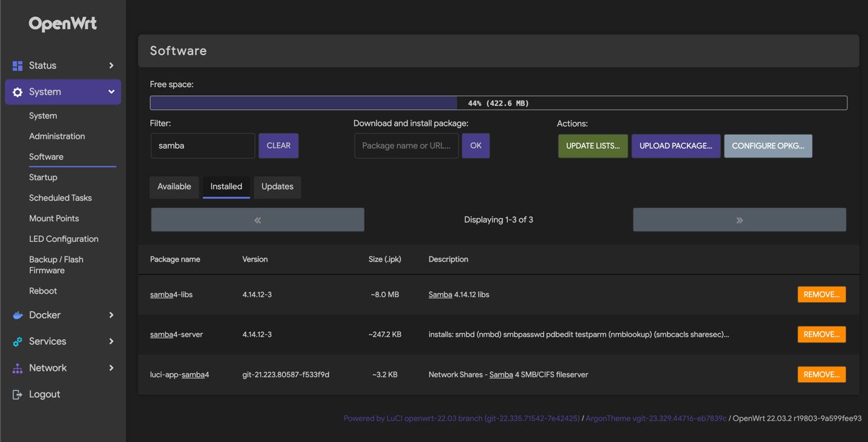Image resolution: width=868 pixels, height=442 pixels.
Task: Expand the Services menu chevron
Action: (x=111, y=342)
